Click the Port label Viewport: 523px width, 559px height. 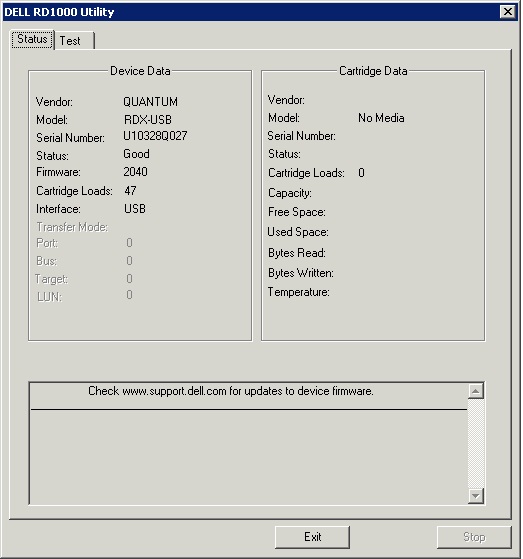47,243
